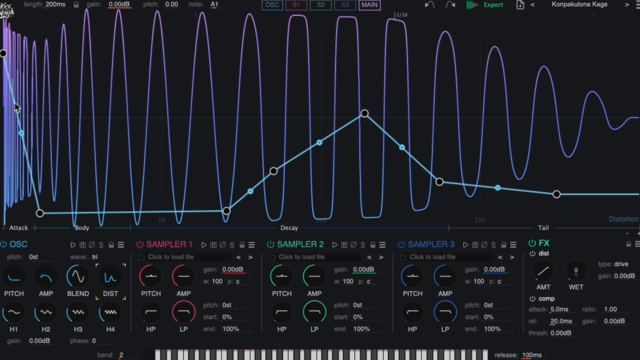Image resolution: width=640 pixels, height=360 pixels.
Task: Click Sampler 1 keytrack piano icon
Action: pyautogui.click(x=213, y=245)
